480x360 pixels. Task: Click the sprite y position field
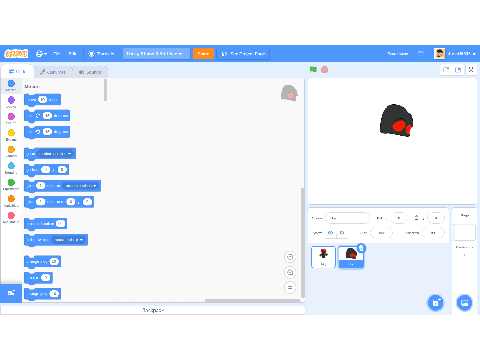[x=436, y=218]
